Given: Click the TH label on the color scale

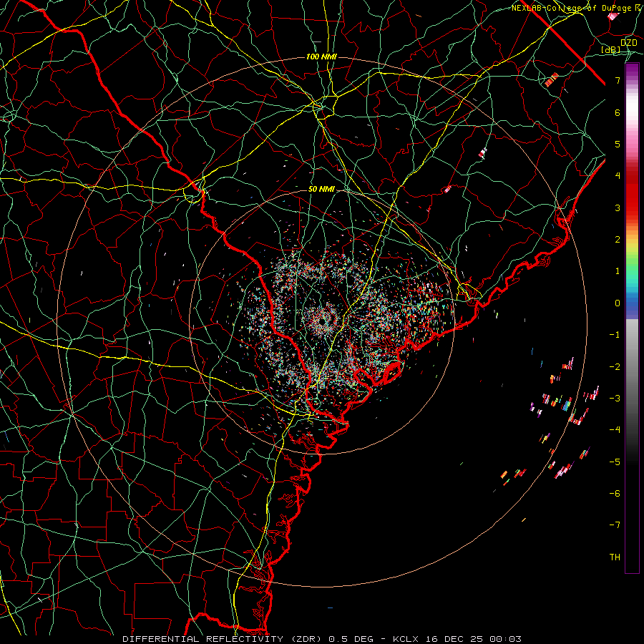Looking at the screenshot, I should (x=615, y=557).
